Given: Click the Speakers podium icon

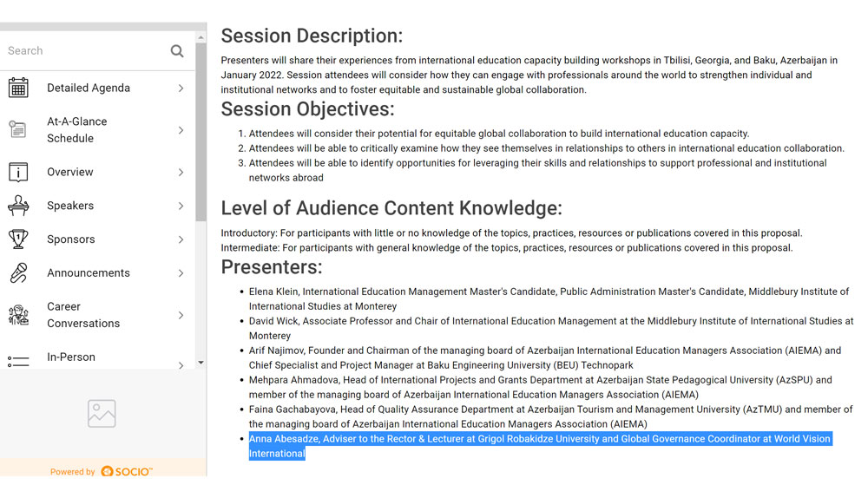Looking at the screenshot, I should point(18,206).
